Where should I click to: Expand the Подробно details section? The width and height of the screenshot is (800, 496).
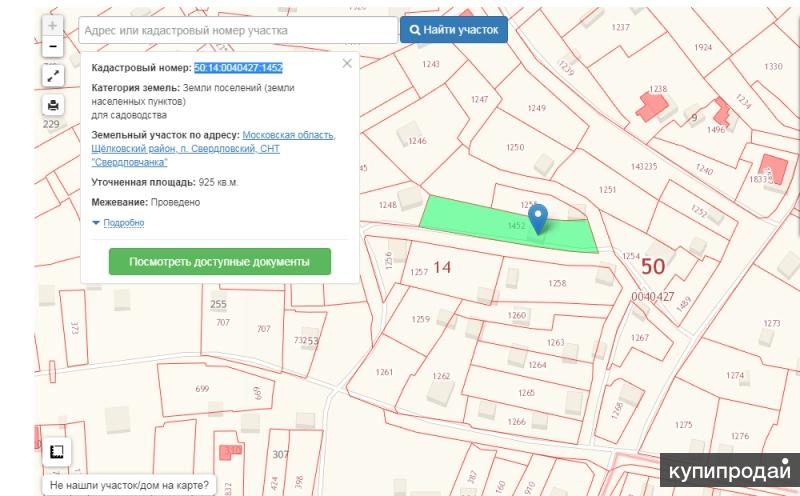(x=118, y=223)
